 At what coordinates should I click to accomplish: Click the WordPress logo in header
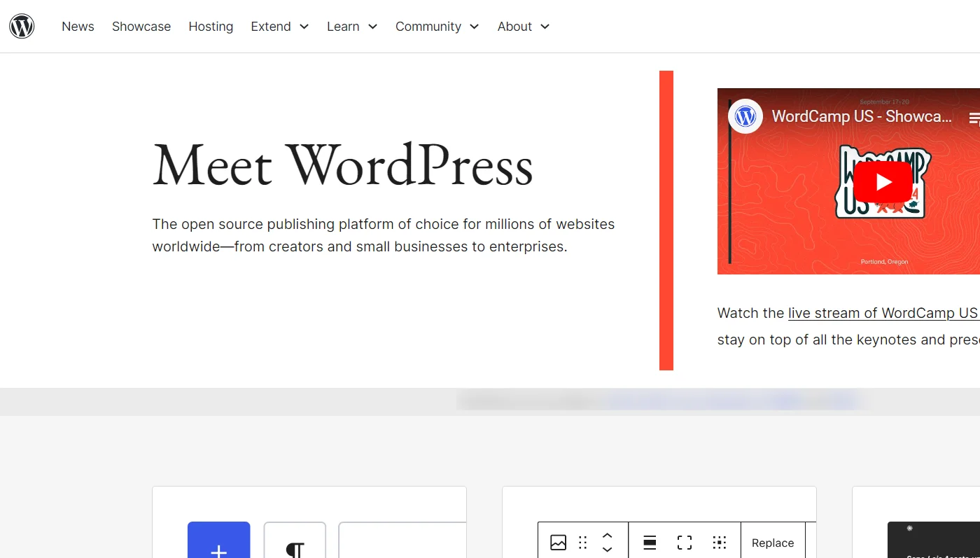22,26
